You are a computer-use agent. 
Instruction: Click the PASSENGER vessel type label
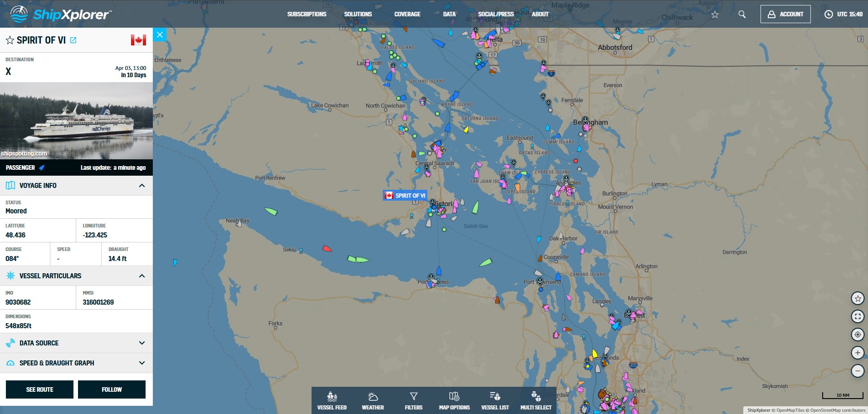tap(20, 168)
